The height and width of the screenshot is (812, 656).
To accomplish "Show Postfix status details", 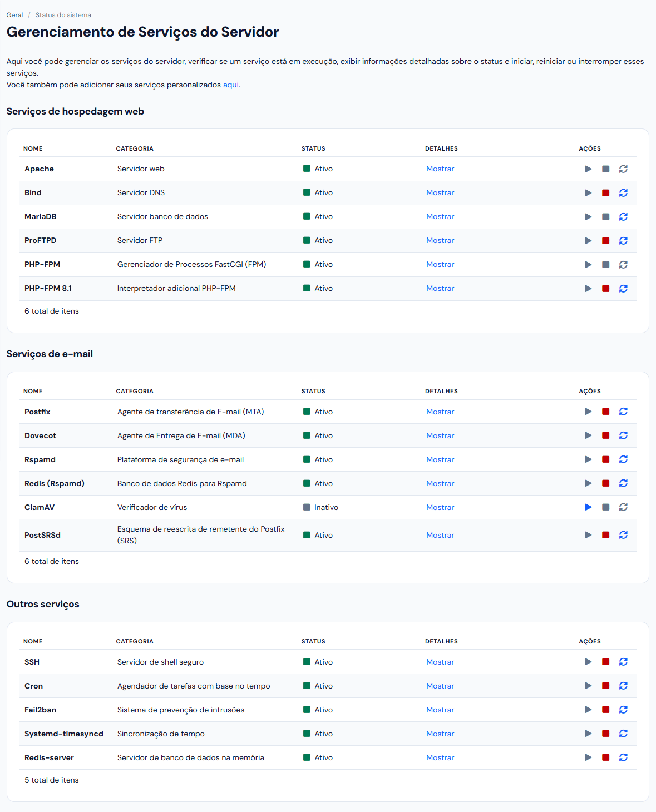I will click(x=440, y=412).
